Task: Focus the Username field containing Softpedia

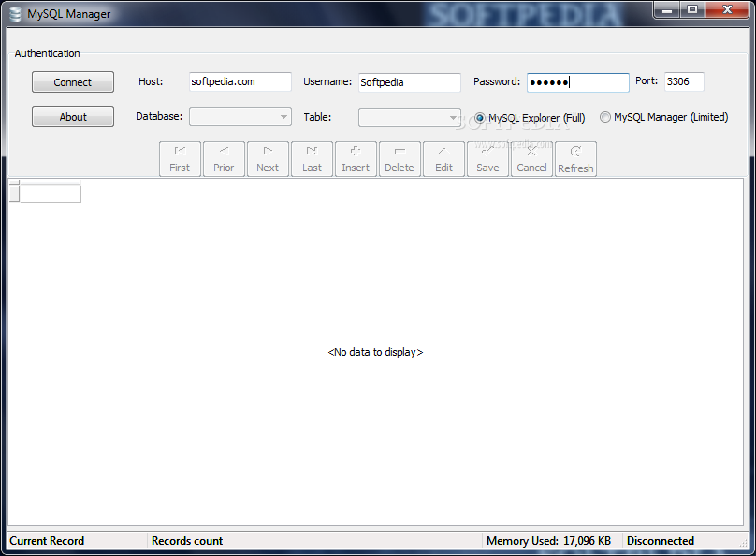Action: point(409,82)
